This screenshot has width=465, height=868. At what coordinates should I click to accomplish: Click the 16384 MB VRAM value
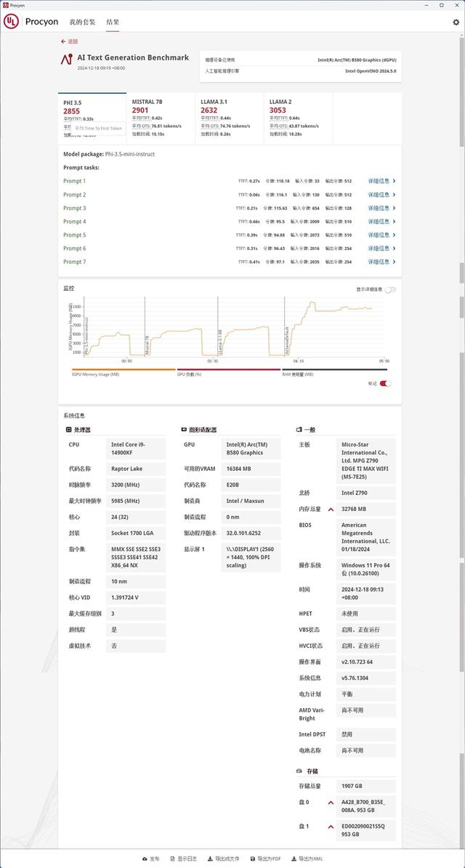point(251,468)
